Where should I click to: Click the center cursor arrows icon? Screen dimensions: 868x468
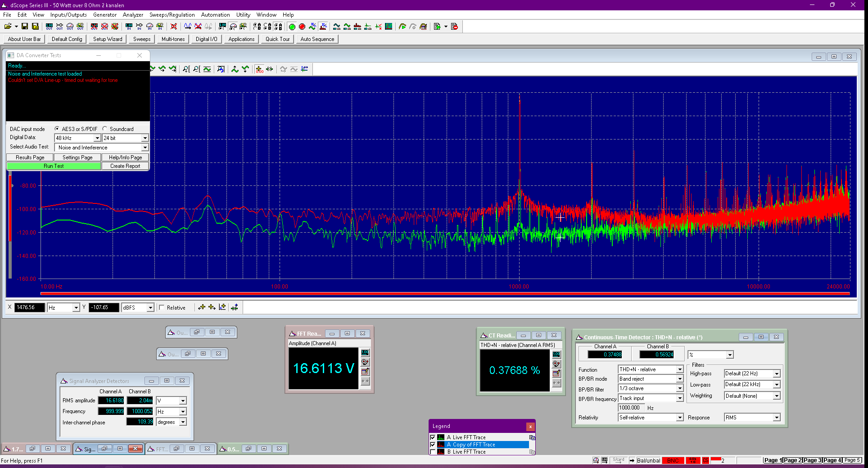tap(270, 69)
